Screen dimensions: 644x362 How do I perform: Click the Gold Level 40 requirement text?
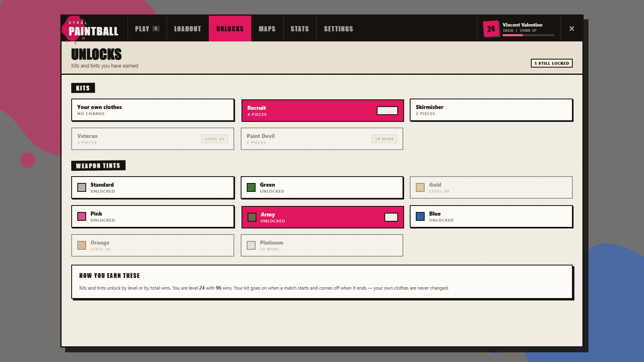click(x=439, y=191)
